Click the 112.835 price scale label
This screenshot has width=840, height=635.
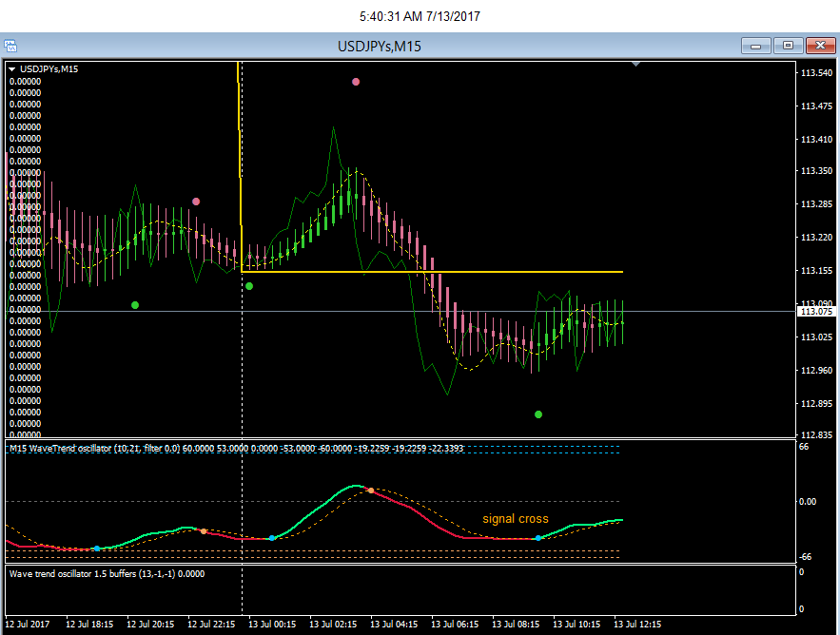[816, 434]
